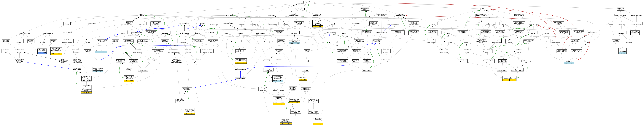
Task: Select the 'neurogenesis' node
Action: click(x=369, y=51)
